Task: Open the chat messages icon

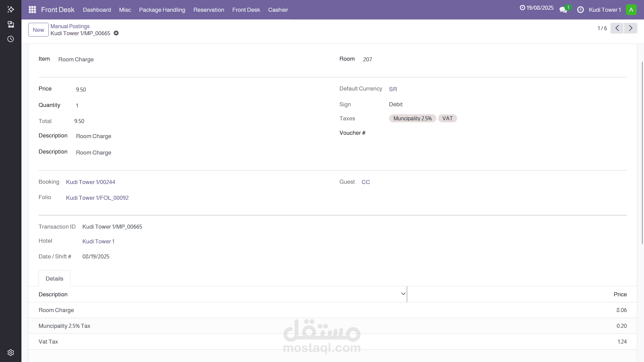Action: [563, 10]
